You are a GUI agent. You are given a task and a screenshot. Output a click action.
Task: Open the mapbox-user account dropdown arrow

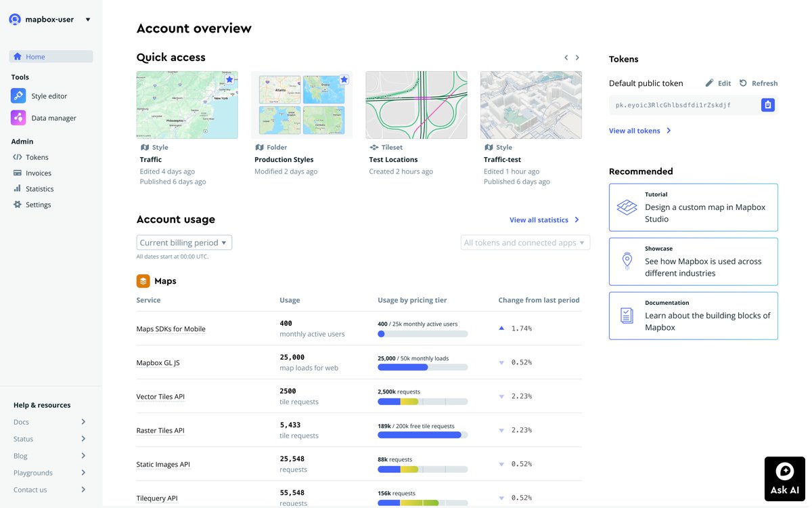88,20
